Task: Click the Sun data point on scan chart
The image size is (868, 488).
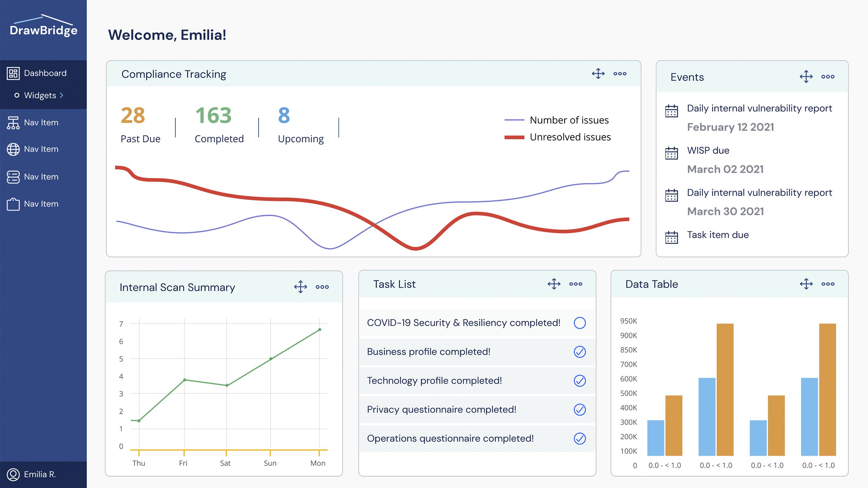Action: click(271, 359)
